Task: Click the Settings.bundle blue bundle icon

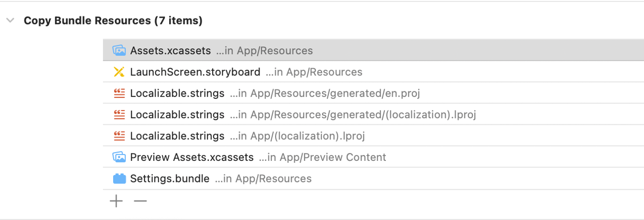Action: pyautogui.click(x=119, y=178)
